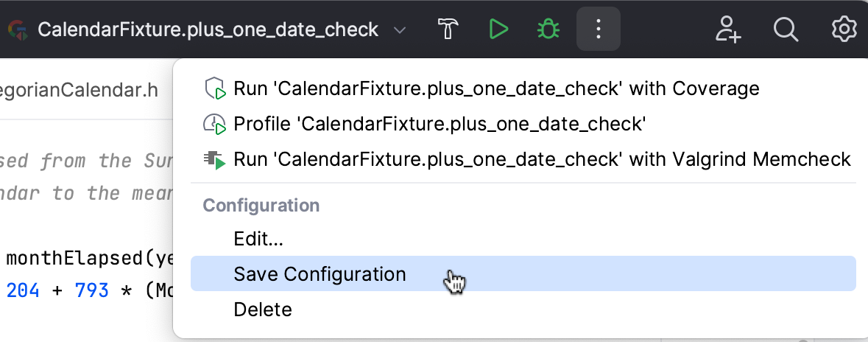The width and height of the screenshot is (868, 342).
Task: Click the number 204 in the code
Action: click(22, 290)
